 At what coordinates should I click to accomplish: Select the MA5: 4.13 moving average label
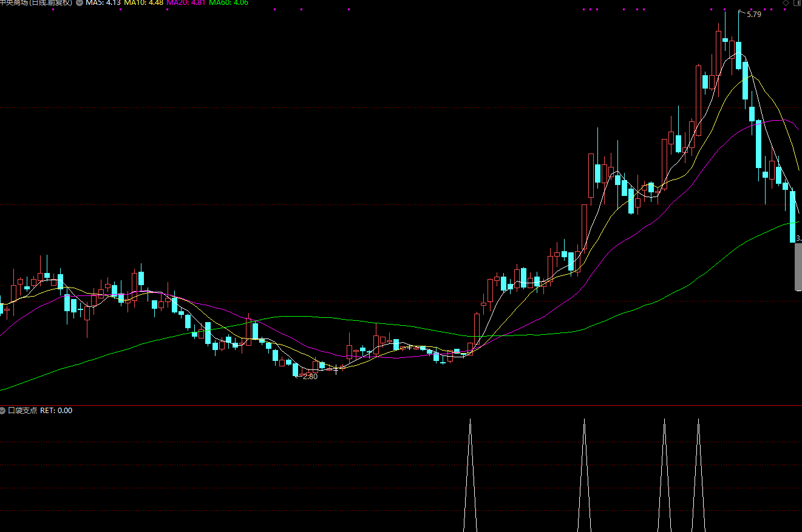point(103,2)
